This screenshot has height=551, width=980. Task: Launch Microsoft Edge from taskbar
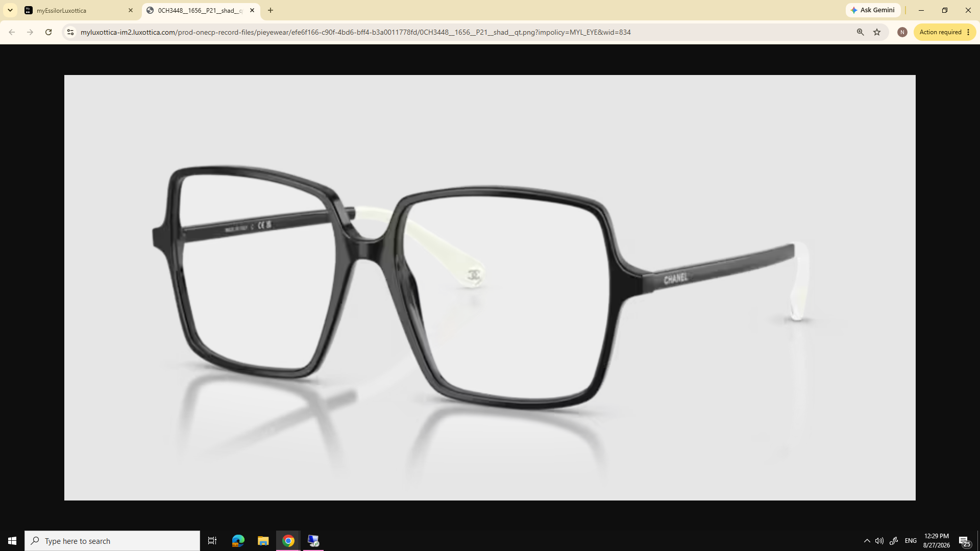(238, 541)
